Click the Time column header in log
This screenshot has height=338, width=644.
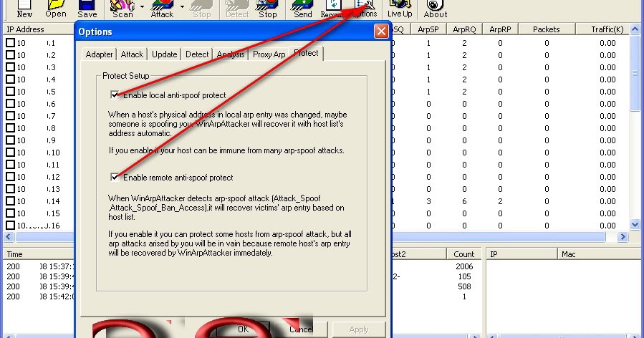(x=39, y=254)
